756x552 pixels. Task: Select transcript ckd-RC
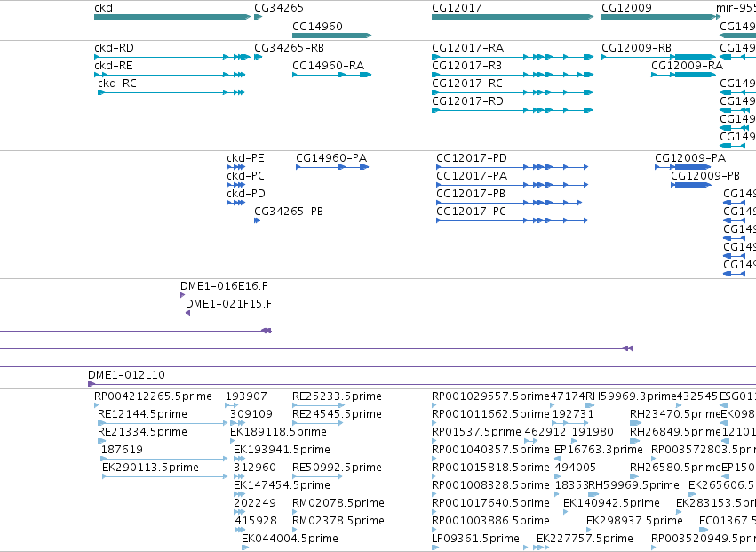[171, 92]
